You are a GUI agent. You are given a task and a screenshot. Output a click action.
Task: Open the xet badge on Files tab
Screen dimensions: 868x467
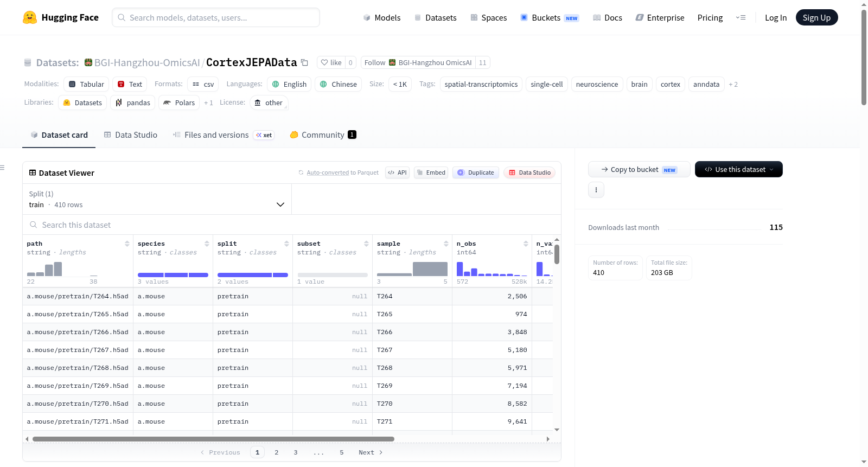point(264,135)
